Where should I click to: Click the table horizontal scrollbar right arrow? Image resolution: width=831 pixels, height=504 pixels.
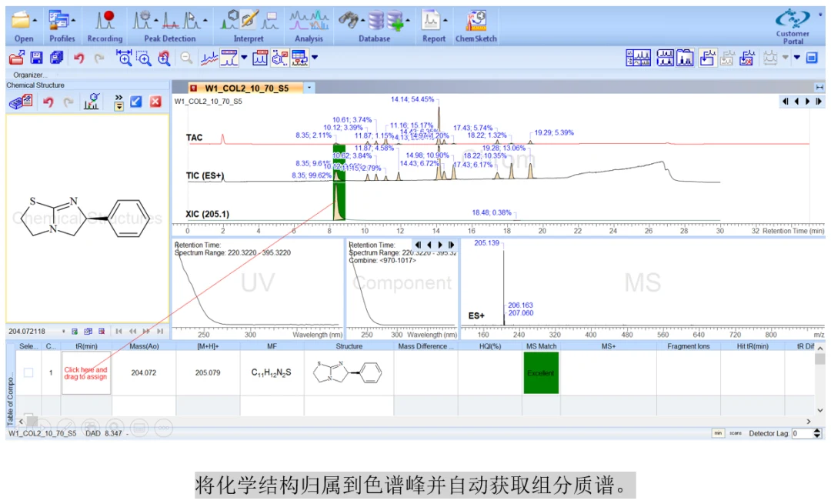coord(809,422)
